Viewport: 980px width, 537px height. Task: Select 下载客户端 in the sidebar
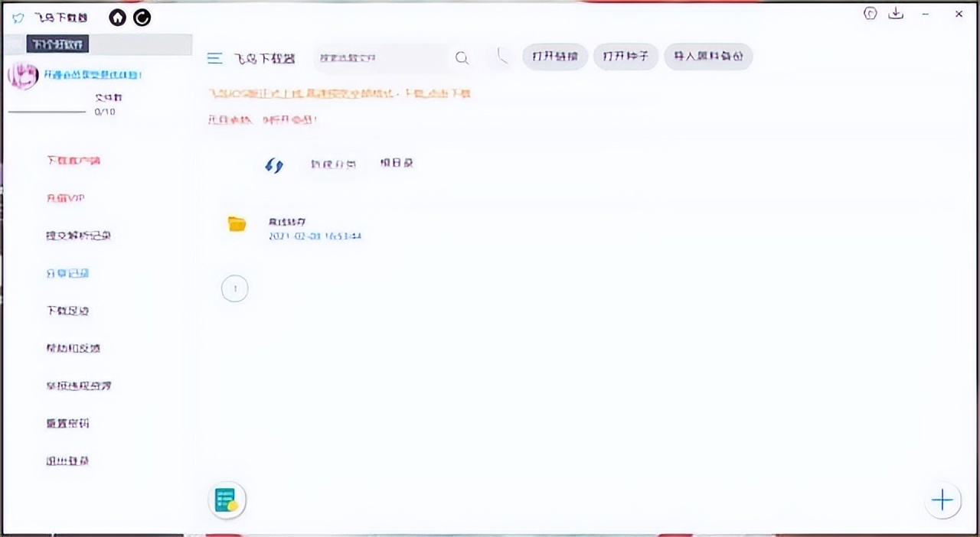[x=73, y=161]
